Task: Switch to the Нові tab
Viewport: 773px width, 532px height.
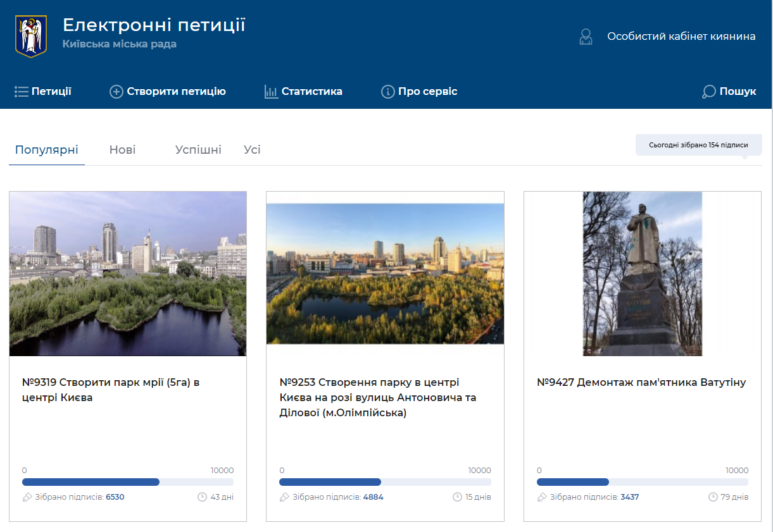Action: 122,150
